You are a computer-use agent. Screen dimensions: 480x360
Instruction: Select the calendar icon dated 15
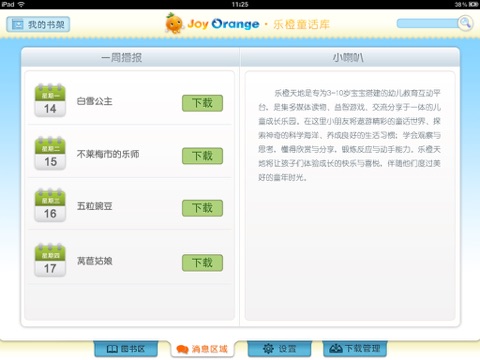tap(50, 153)
